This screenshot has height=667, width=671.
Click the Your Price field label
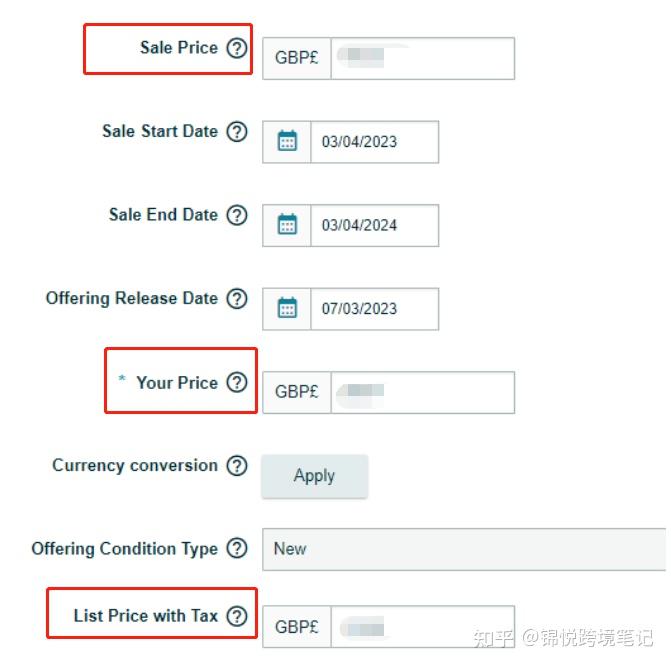point(176,383)
